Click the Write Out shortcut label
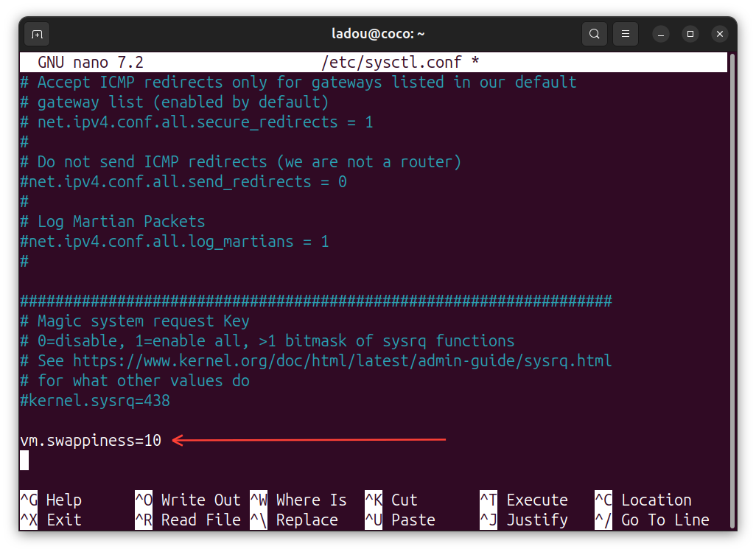 (200, 500)
